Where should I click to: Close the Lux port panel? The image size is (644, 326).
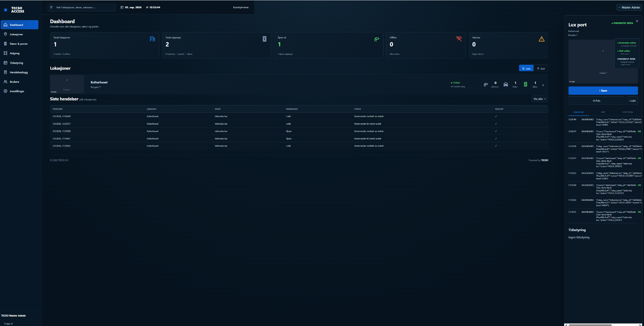637,21
